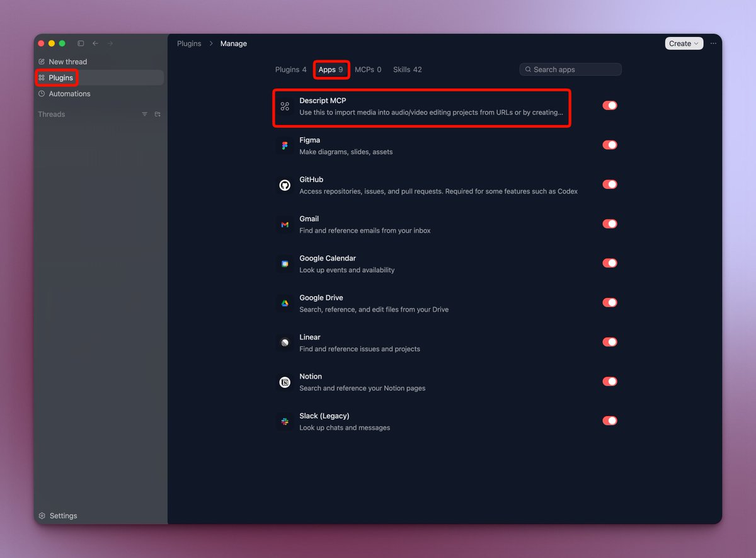
Task: Open the Create dropdown
Action: click(x=684, y=43)
